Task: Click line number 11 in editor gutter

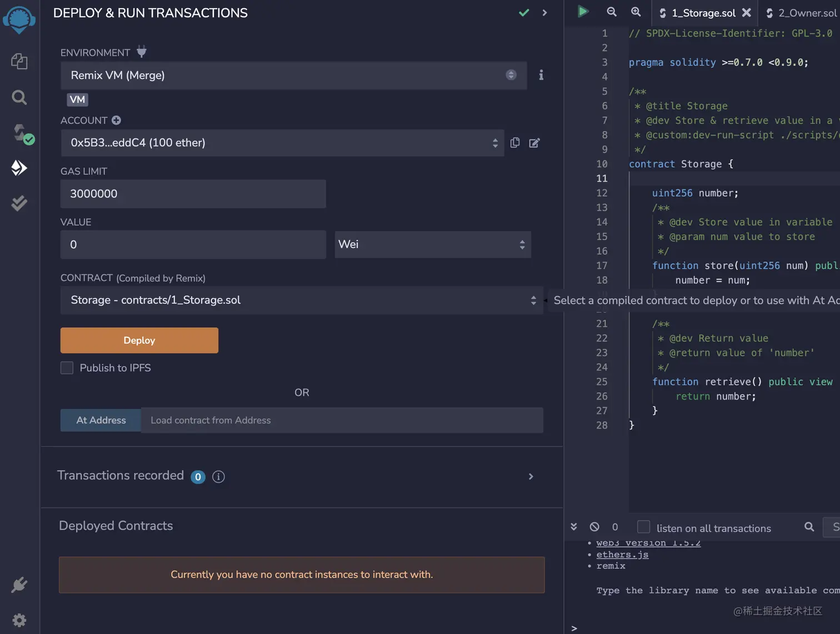Action: tap(602, 178)
